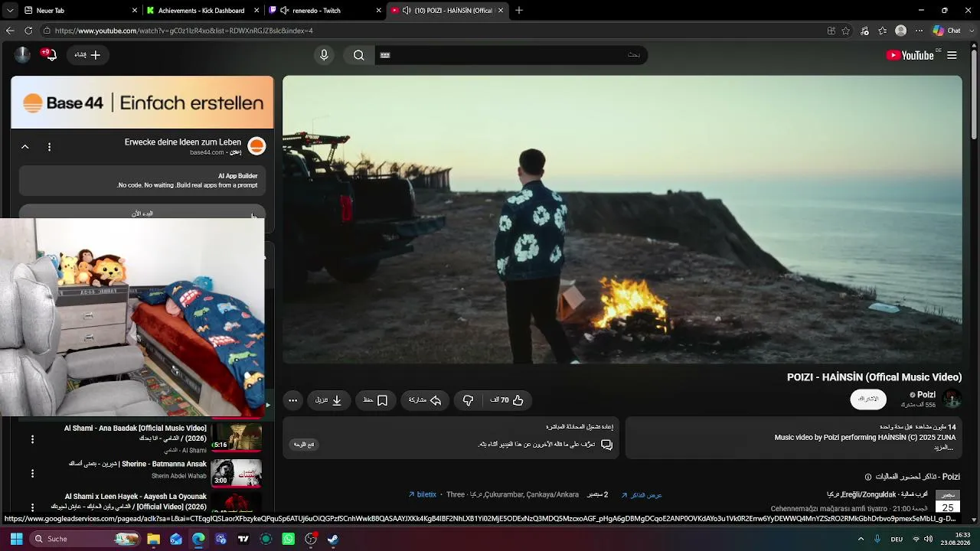This screenshot has height=551, width=980.
Task: View site information lock icon
Action: (x=47, y=31)
